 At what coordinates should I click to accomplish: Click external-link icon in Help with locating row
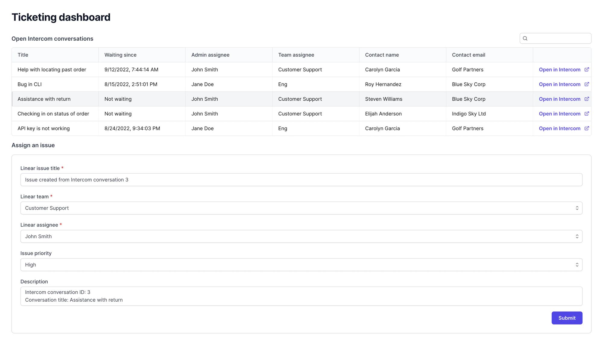(587, 70)
